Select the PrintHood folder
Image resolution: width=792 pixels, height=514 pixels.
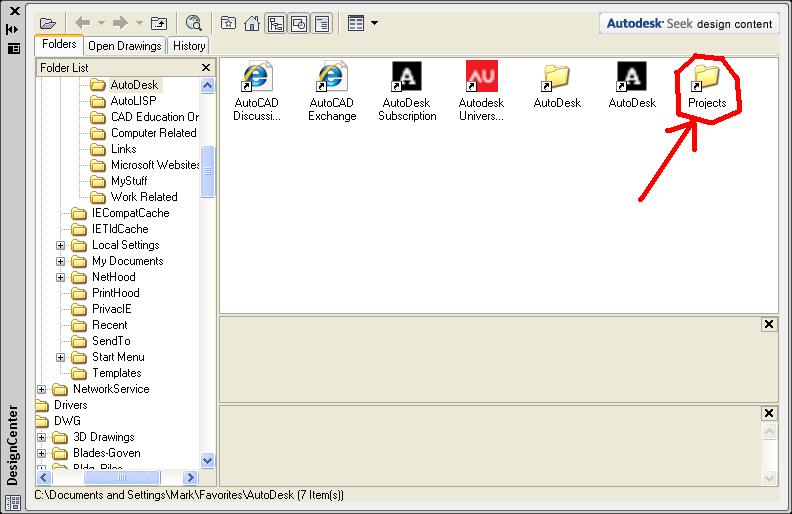coord(106,293)
